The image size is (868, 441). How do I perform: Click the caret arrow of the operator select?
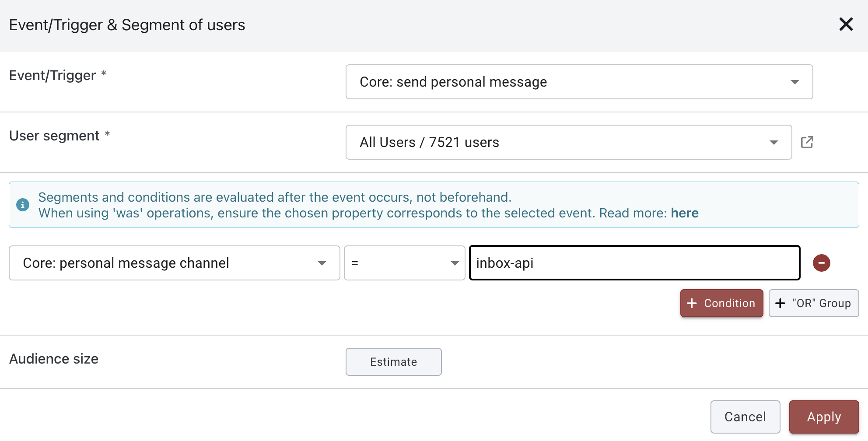click(455, 263)
